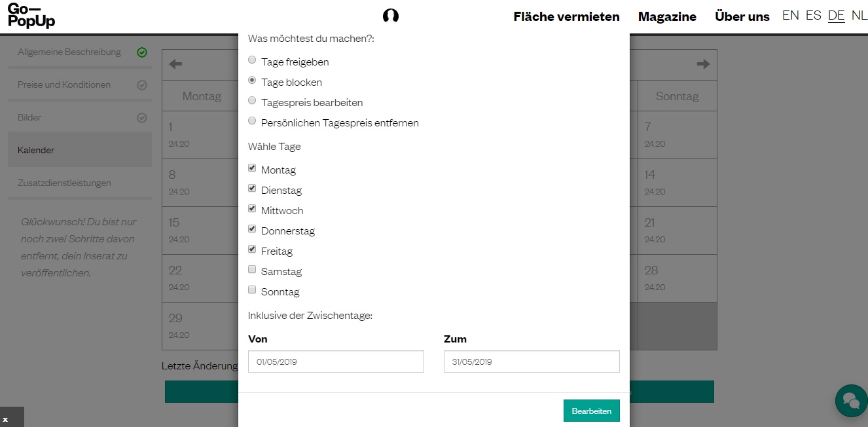Select the Tage freigeben radio option
Image resolution: width=868 pixels, height=427 pixels.
[x=252, y=60]
